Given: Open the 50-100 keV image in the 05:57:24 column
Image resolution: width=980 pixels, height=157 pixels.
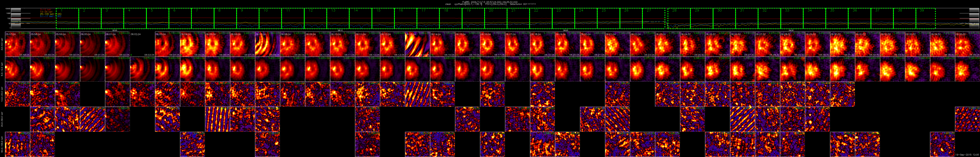Looking at the screenshot, I should point(17,144).
